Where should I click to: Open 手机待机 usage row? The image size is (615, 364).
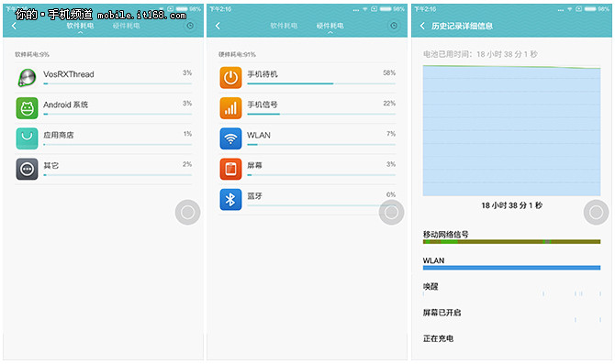point(307,78)
